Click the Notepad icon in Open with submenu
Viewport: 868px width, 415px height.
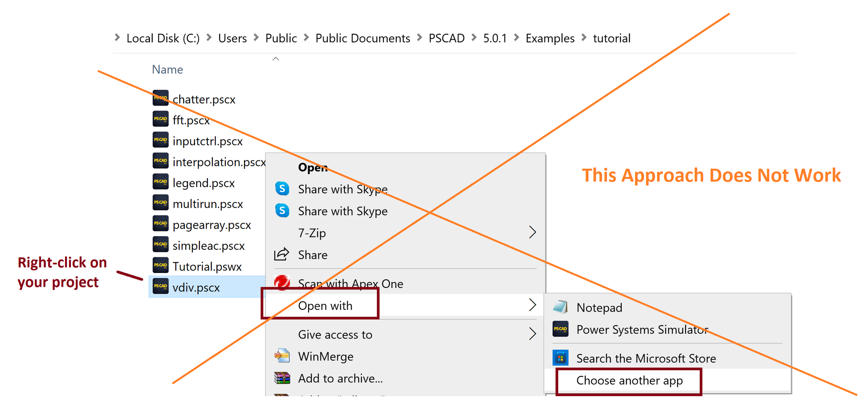coord(560,307)
